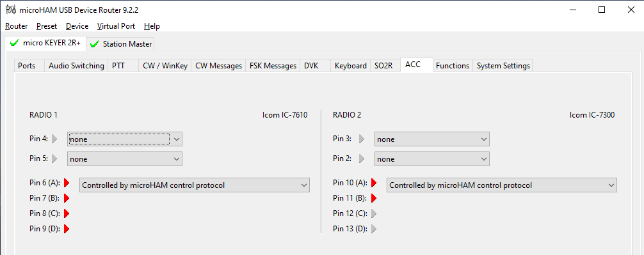Open the Virtual Port menu
Viewport: 644px width, 255px height.
click(116, 26)
